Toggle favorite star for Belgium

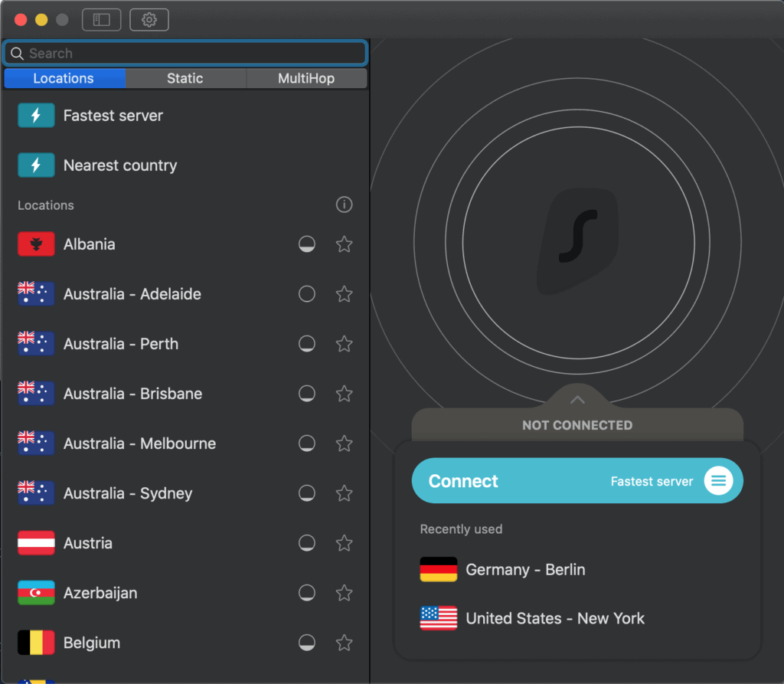(345, 643)
